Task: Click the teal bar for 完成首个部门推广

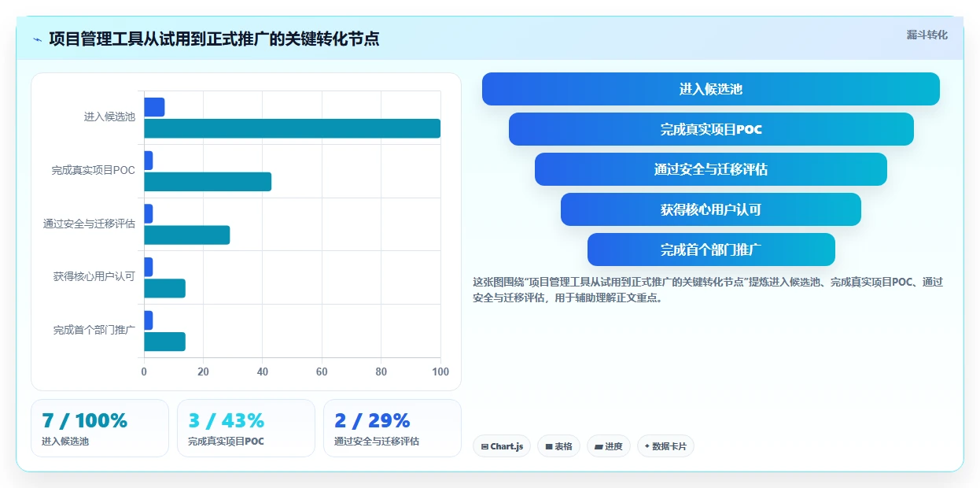Action: click(x=164, y=342)
